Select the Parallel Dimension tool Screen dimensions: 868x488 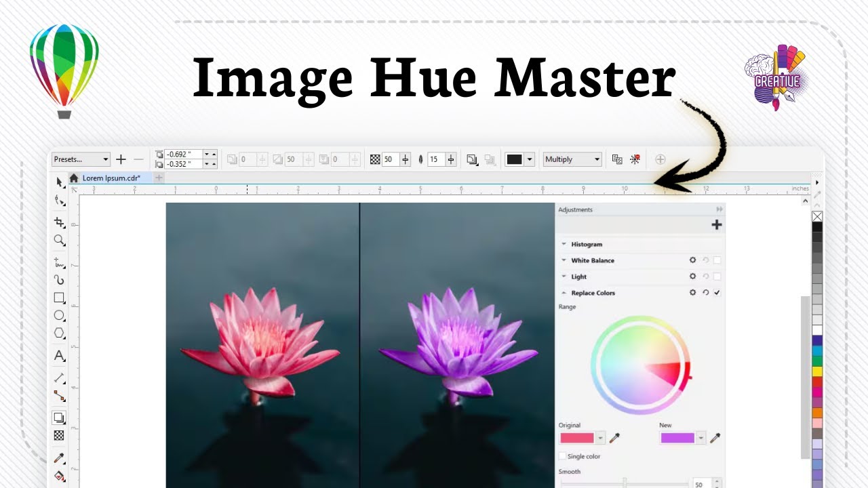(x=60, y=378)
